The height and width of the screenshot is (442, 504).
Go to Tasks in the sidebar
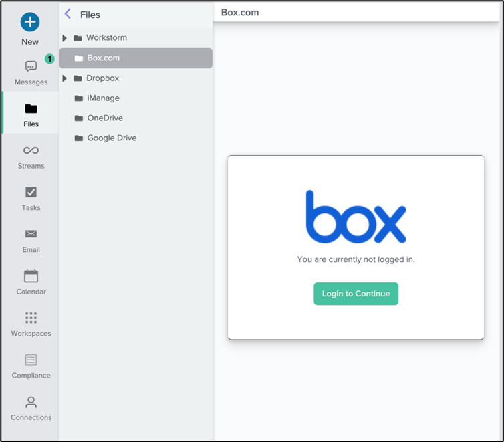point(31,199)
